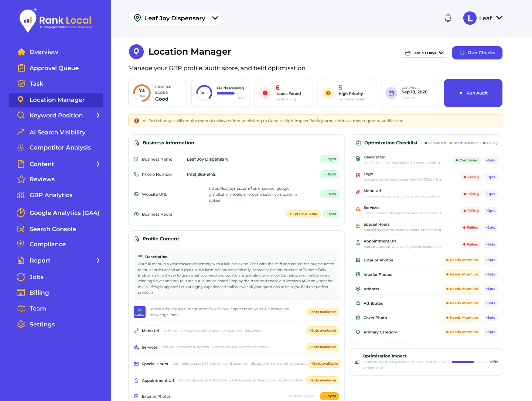Expand the Keyword Position submenu chevron
Viewport: 532px width, 401px height.
[x=98, y=115]
